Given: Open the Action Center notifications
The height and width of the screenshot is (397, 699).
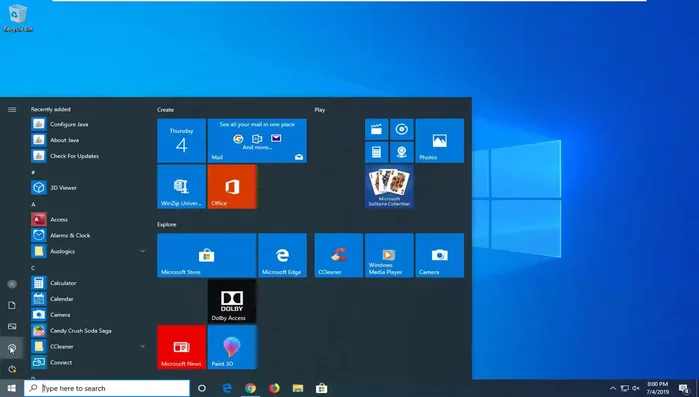Looking at the screenshot, I should (x=684, y=389).
